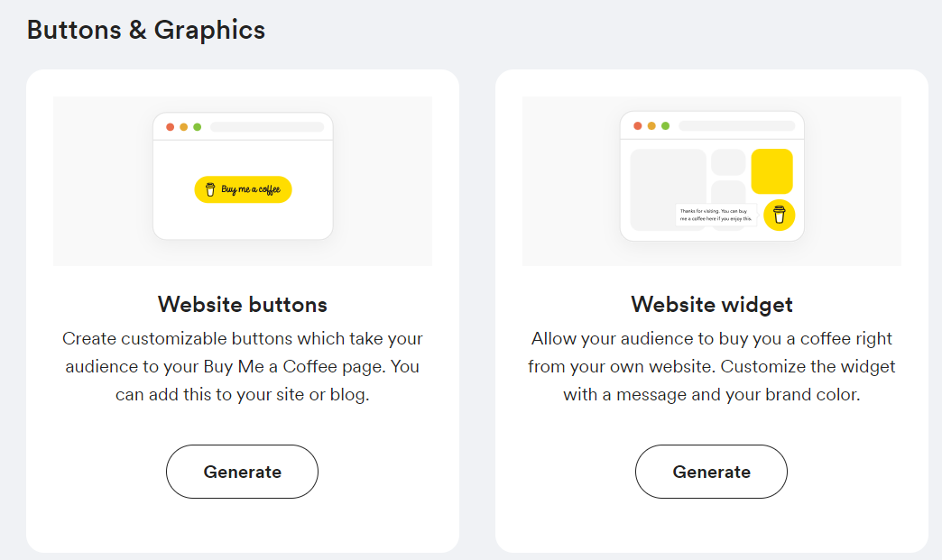Click the green dot in widget browser mockup
942x560 pixels.
pos(665,125)
